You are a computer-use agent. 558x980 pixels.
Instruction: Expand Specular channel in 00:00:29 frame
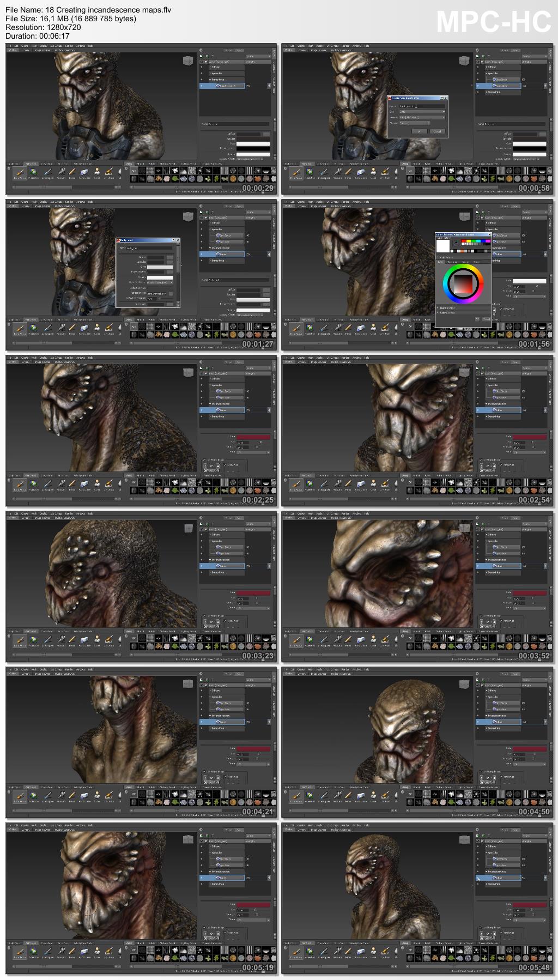[x=210, y=73]
